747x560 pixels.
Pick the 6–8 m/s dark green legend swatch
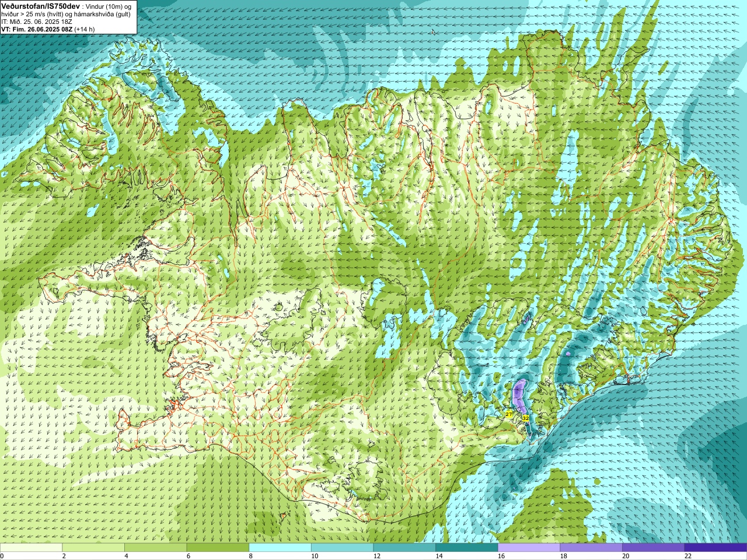click(x=218, y=548)
